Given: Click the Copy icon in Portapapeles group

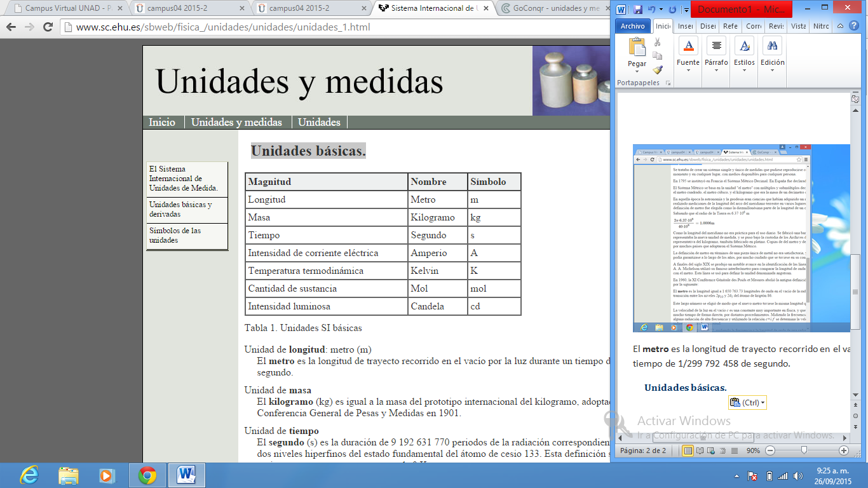Looking at the screenshot, I should 658,56.
